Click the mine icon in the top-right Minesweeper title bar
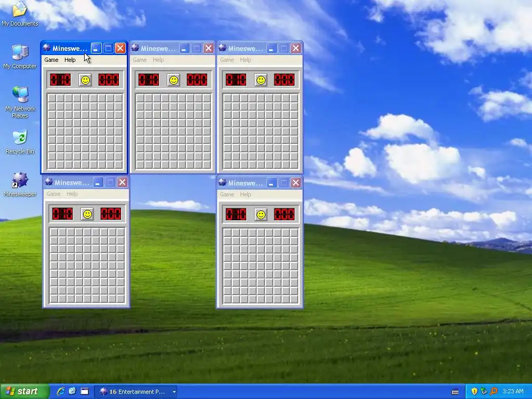Image resolution: width=532 pixels, height=399 pixels. click(222, 48)
